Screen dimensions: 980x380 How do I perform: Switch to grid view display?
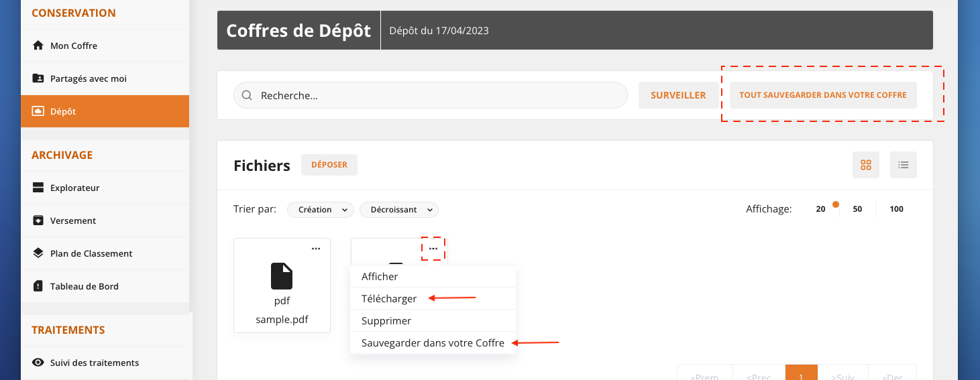(865, 165)
